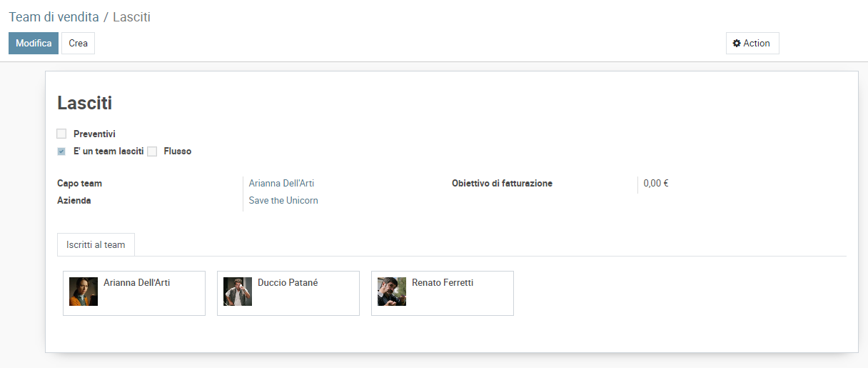Enable the Flusso checkbox
Screen dimensions: 868x368
[x=152, y=151]
